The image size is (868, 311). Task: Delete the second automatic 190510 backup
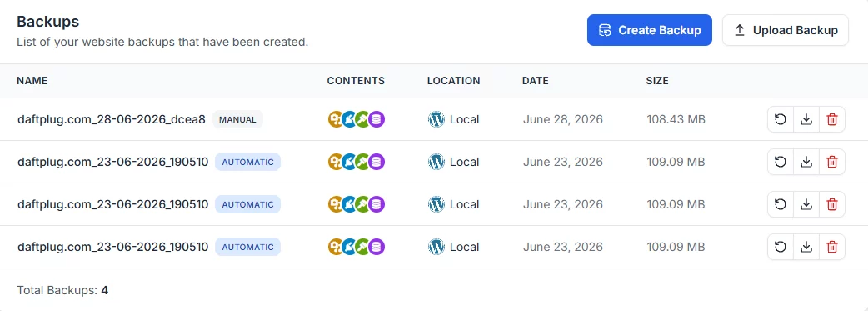831,204
